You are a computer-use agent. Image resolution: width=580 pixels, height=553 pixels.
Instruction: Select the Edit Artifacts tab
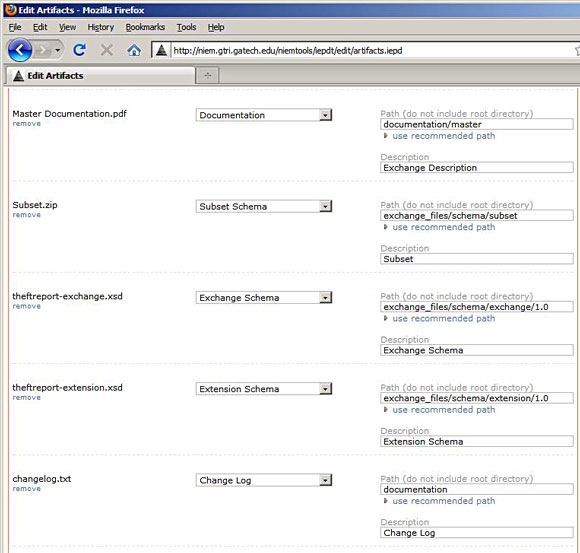(x=100, y=75)
